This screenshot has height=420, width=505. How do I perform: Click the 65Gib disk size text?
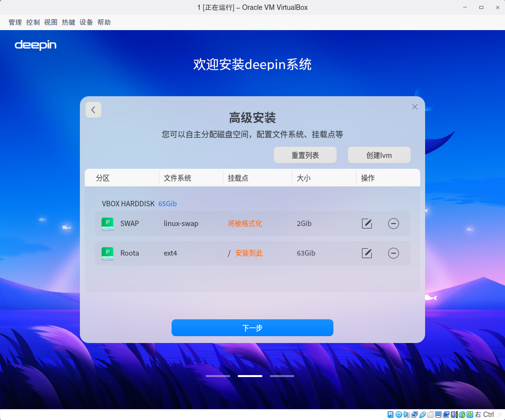pos(168,204)
